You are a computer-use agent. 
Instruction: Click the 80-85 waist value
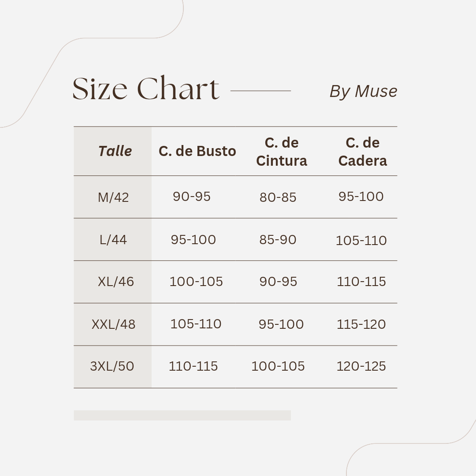pyautogui.click(x=278, y=197)
